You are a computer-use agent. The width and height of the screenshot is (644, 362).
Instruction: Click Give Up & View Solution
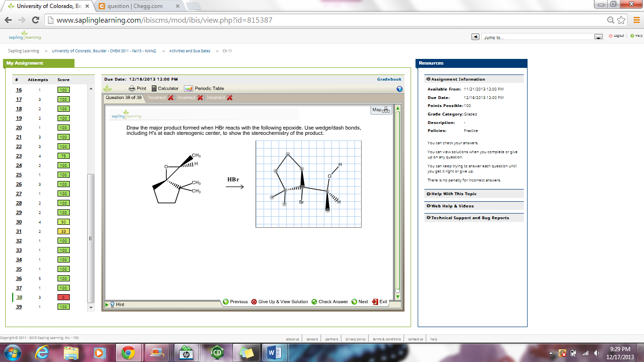click(x=280, y=302)
